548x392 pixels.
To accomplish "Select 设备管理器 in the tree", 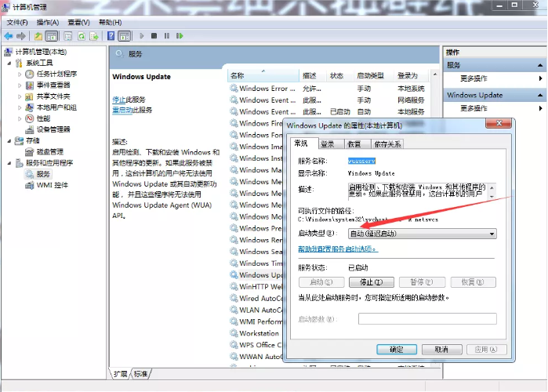I will coord(53,129).
